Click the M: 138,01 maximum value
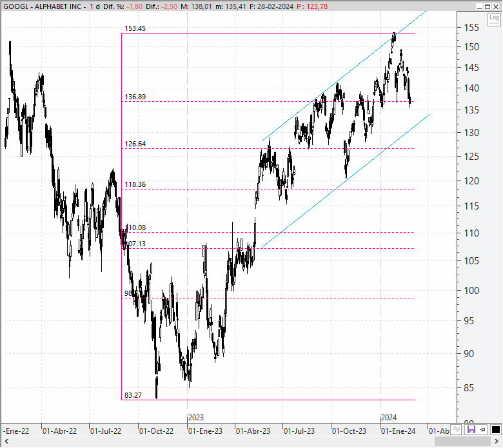This screenshot has height=448, width=503. pos(196,6)
